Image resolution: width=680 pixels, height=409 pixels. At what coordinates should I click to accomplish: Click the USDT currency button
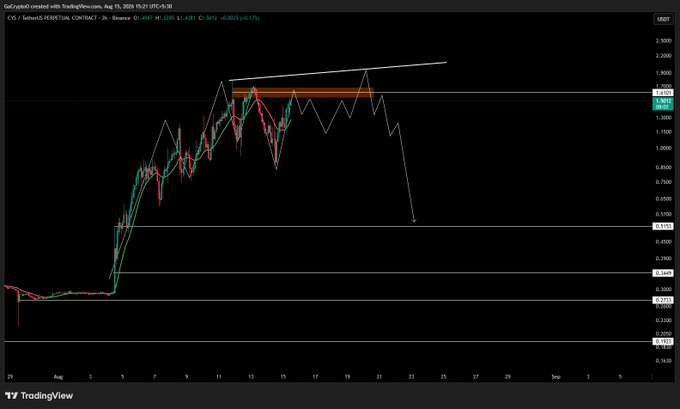(664, 19)
